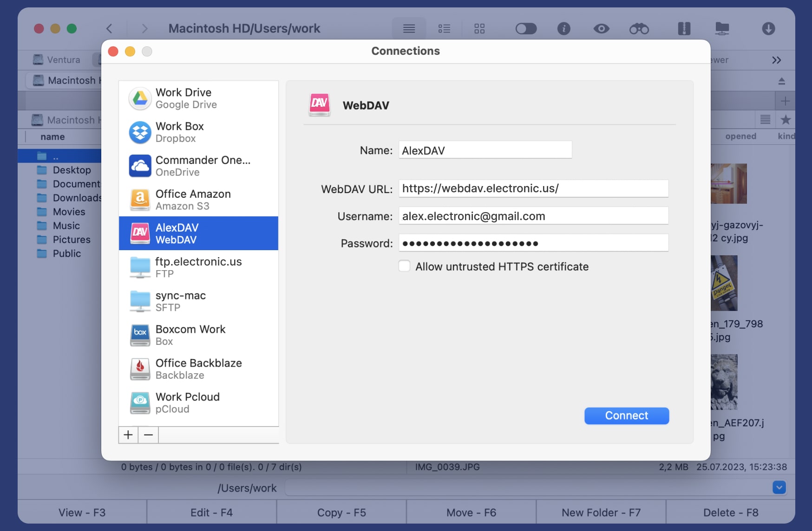
Task: Click the Username input field
Action: tap(533, 216)
